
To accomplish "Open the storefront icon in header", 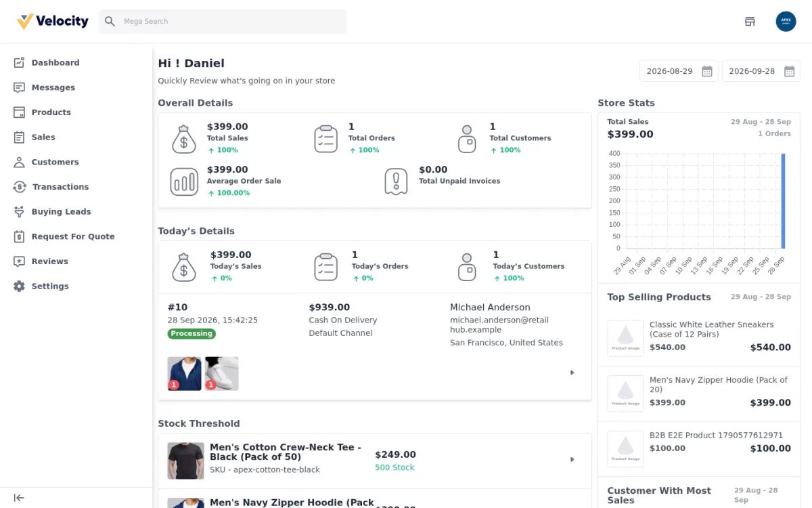I will pos(750,22).
